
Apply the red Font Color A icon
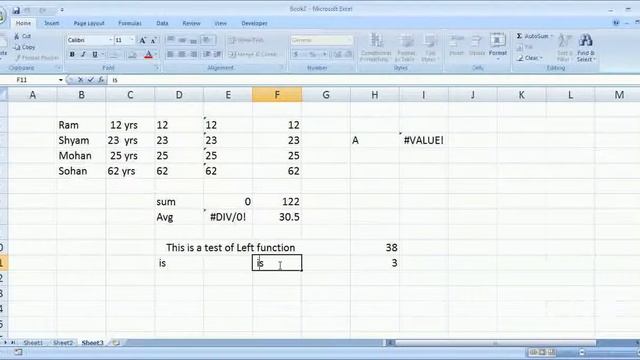point(148,54)
